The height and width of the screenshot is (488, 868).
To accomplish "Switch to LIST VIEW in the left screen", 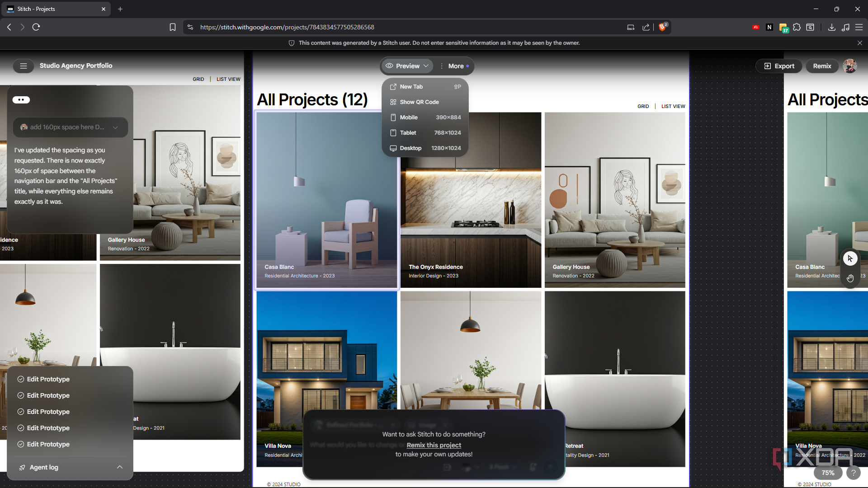I will click(x=228, y=79).
